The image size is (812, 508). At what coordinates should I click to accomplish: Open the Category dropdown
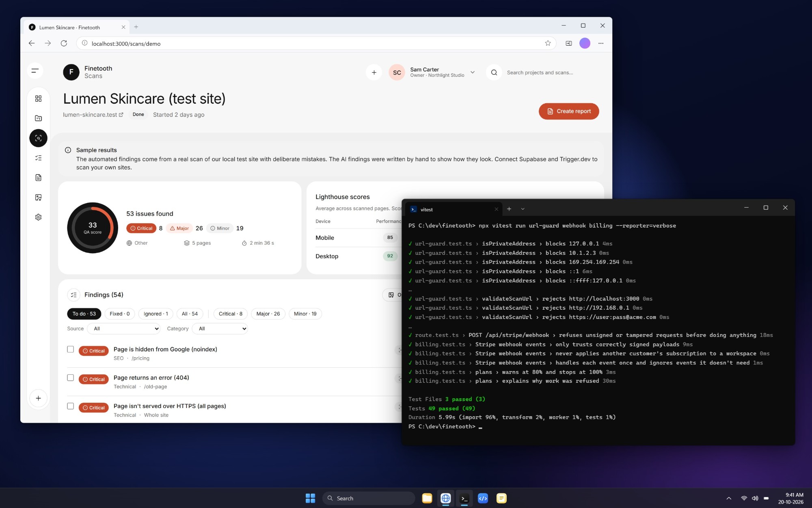[220, 328]
